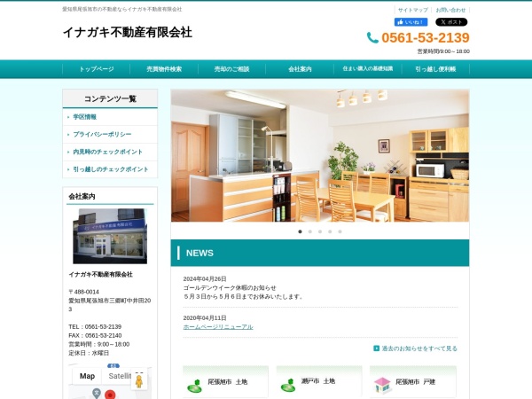Click the X ポスト share button
Screen dimensions: 532x399
[x=451, y=22]
